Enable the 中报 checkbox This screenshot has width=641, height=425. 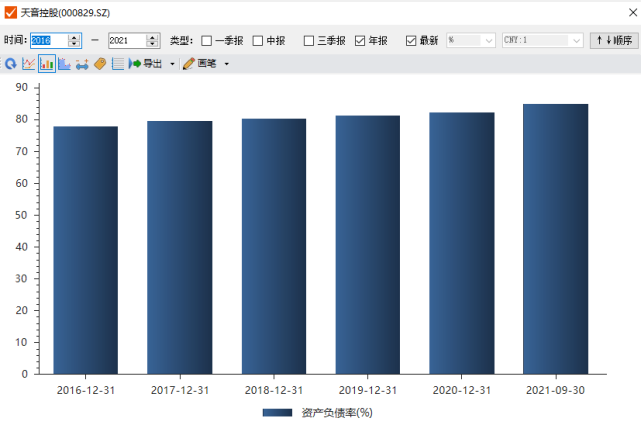pyautogui.click(x=258, y=41)
